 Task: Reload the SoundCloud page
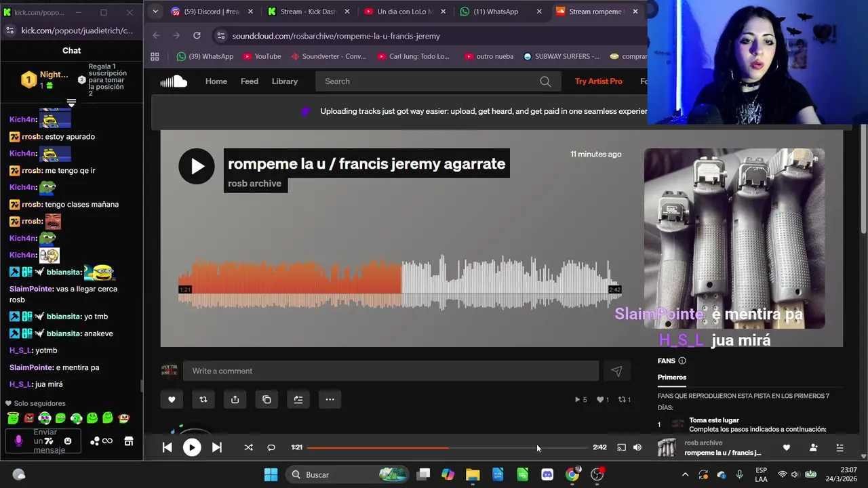pyautogui.click(x=197, y=36)
